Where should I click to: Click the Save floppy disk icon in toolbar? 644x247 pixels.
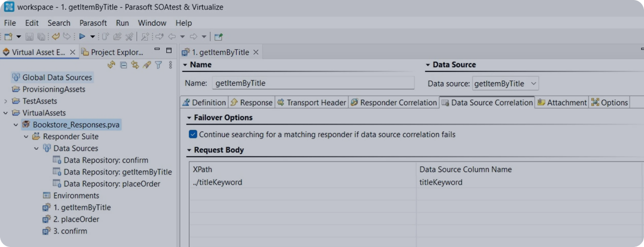click(30, 37)
